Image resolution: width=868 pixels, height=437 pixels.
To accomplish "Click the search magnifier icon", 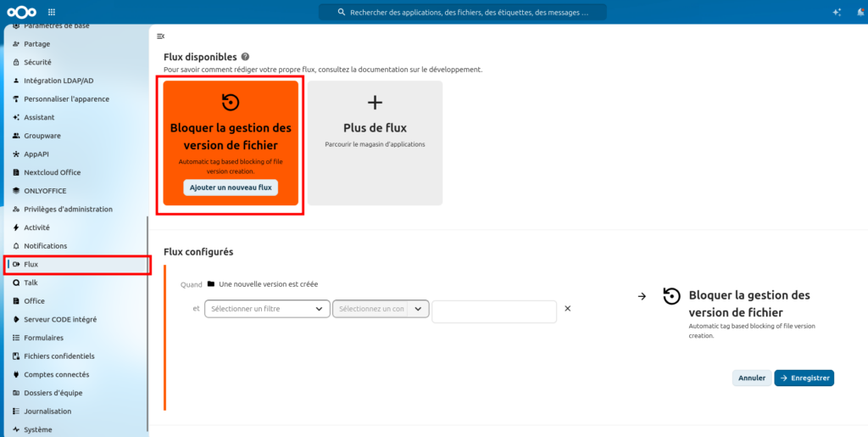I will pos(342,12).
